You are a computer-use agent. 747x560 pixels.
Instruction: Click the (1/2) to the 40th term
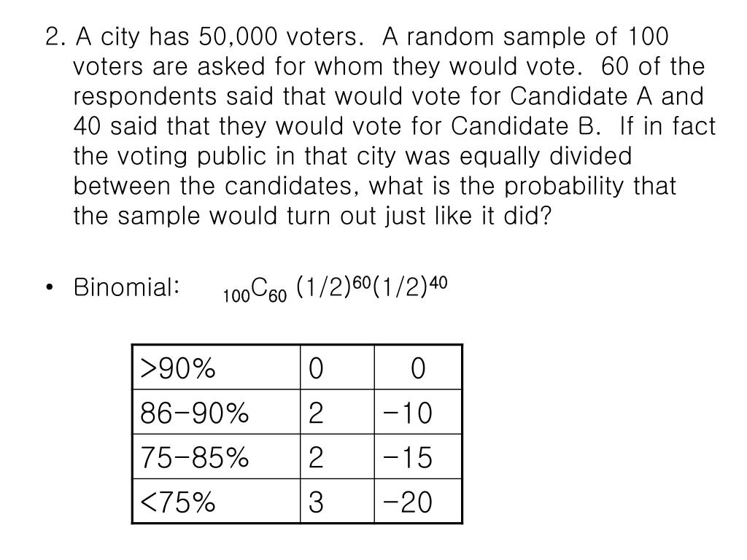click(410, 286)
